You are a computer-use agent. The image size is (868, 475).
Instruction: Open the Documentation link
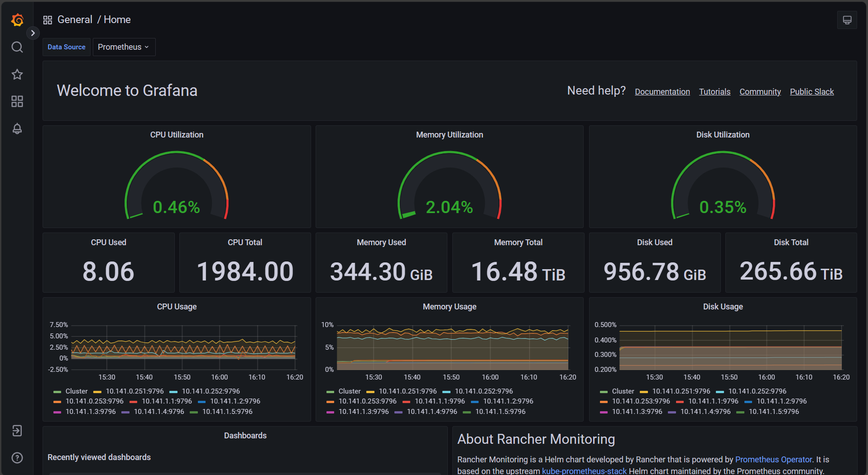coord(662,91)
